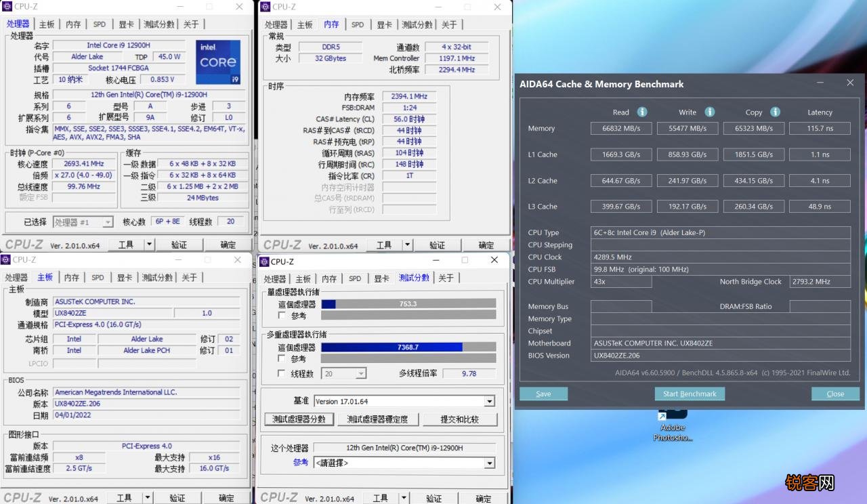Viewport: 867px width, 504px height.
Task: Open 显卡 tab in the mainboard CPU-Z window
Action: pyautogui.click(x=125, y=278)
